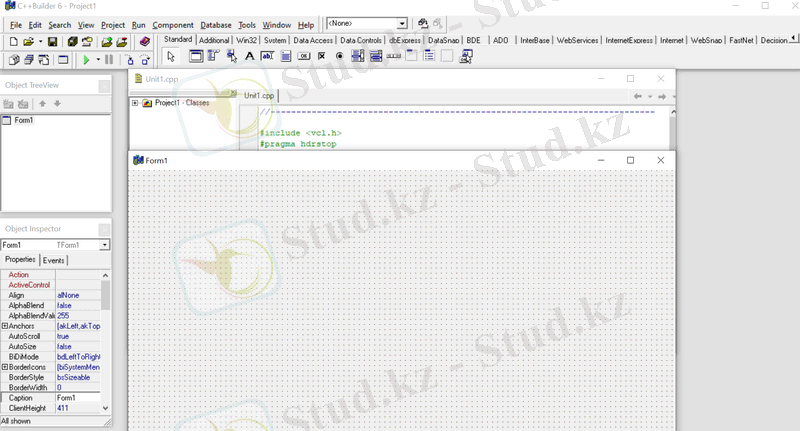800x431 pixels.
Task: Select the pointer arrow in component palette
Action: coord(171,56)
